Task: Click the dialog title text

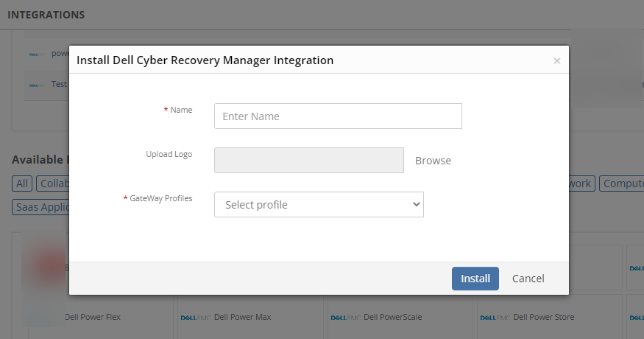Action: point(205,60)
